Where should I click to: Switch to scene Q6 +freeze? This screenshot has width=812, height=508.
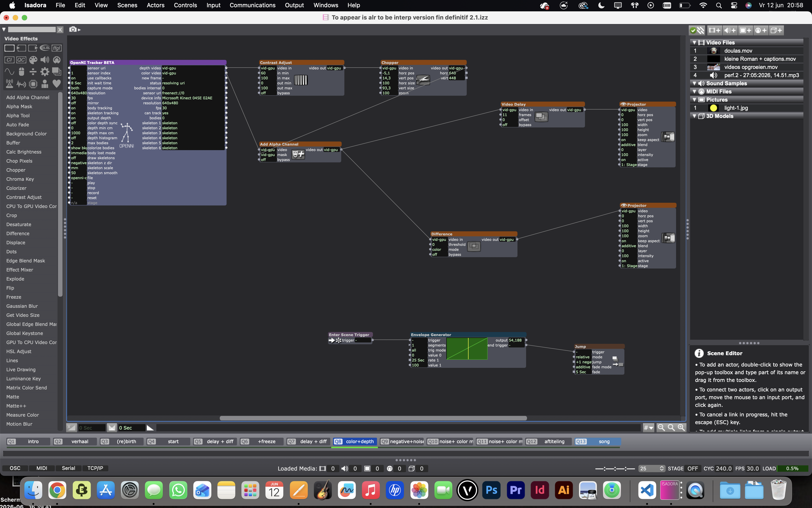point(262,442)
